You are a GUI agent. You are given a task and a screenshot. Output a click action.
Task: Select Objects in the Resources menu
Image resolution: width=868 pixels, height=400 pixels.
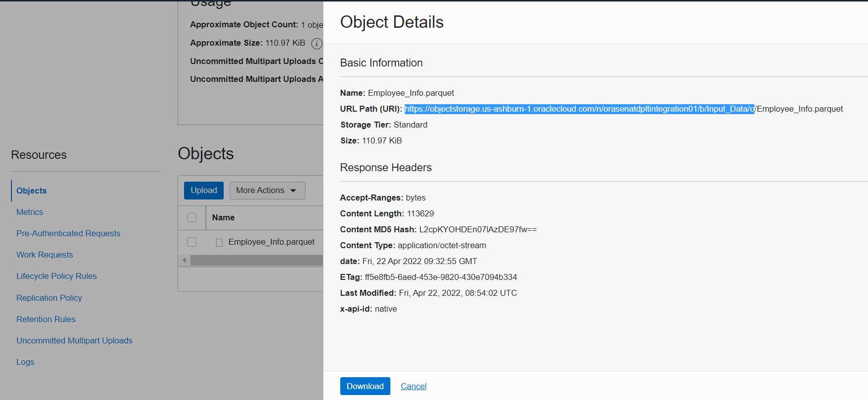[x=31, y=191]
